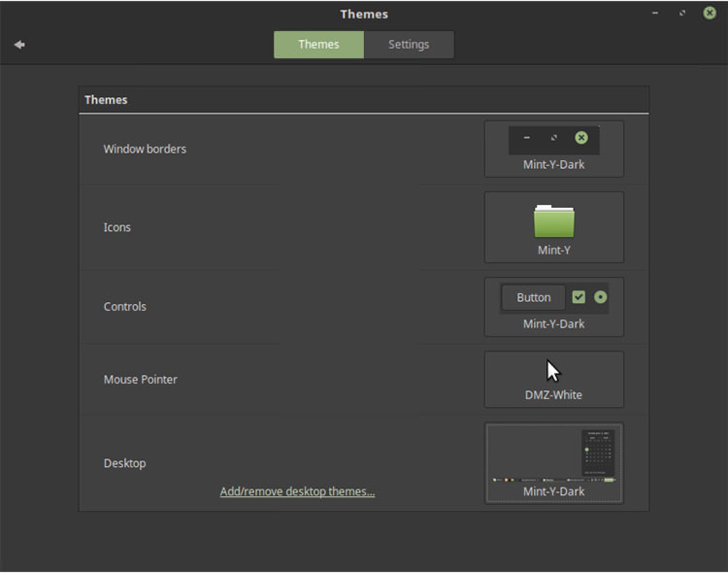Maximize the Themes window
Image resolution: width=728 pixels, height=573 pixels.
[x=682, y=13]
